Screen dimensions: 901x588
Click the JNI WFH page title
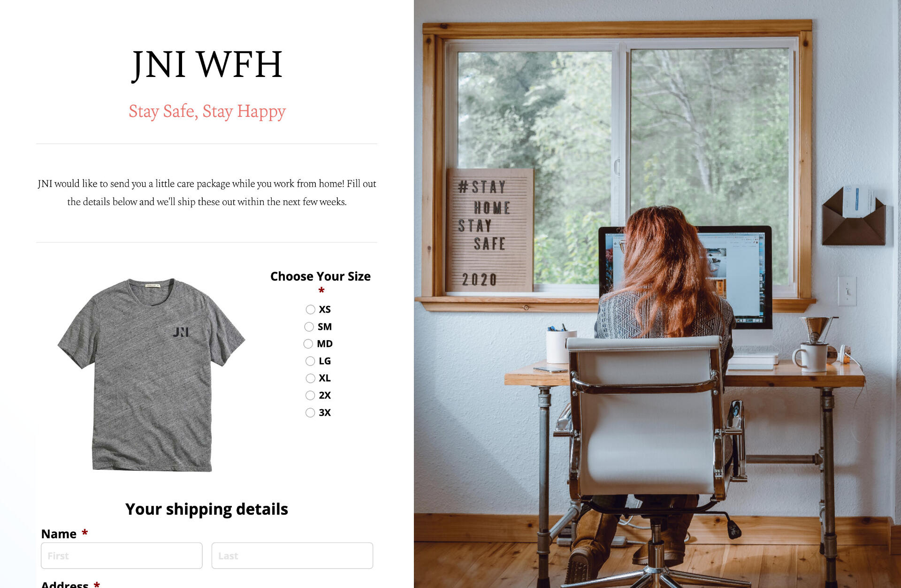(x=207, y=65)
